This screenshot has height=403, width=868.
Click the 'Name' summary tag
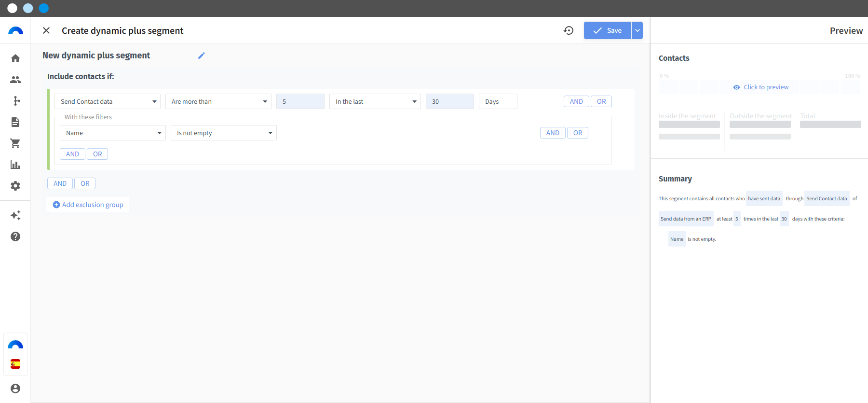[677, 239]
